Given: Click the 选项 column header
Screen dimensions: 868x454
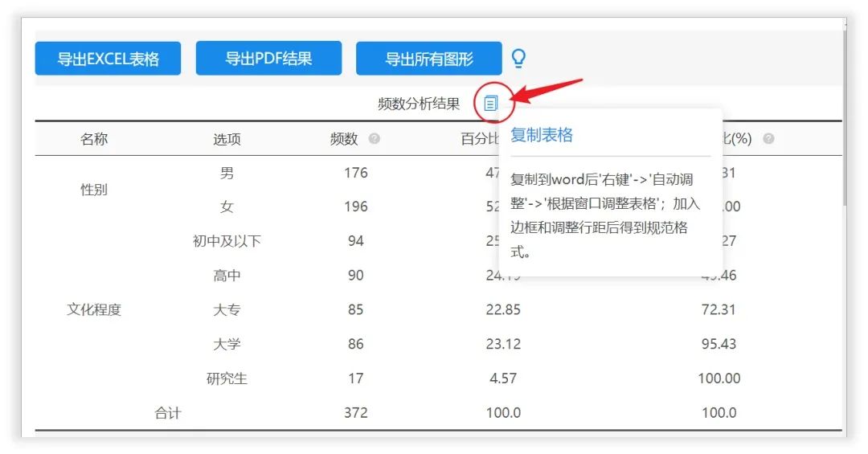Looking at the screenshot, I should 227,139.
